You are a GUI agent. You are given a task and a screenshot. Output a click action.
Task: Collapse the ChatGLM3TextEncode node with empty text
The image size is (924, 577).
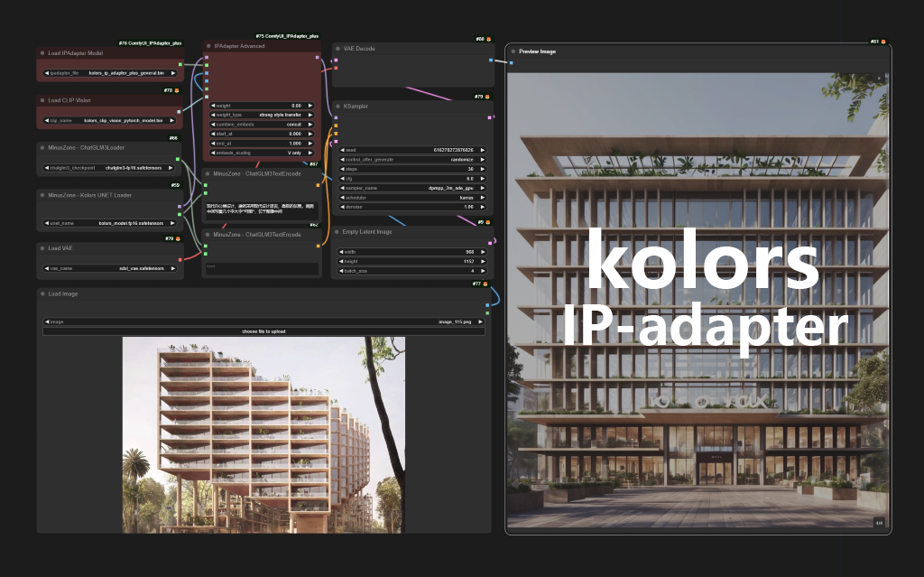pos(208,235)
